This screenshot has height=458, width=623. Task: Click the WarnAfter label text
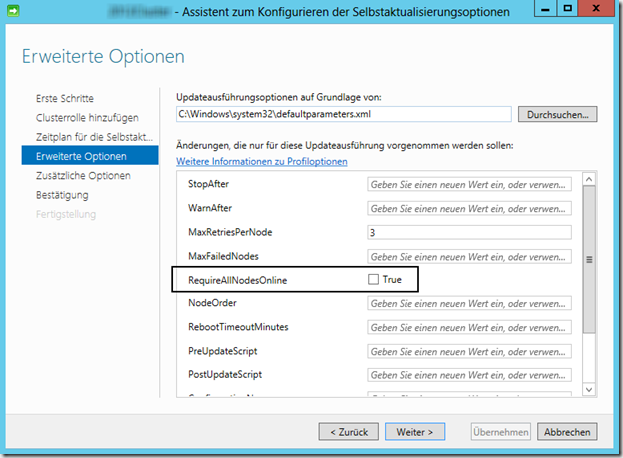210,208
